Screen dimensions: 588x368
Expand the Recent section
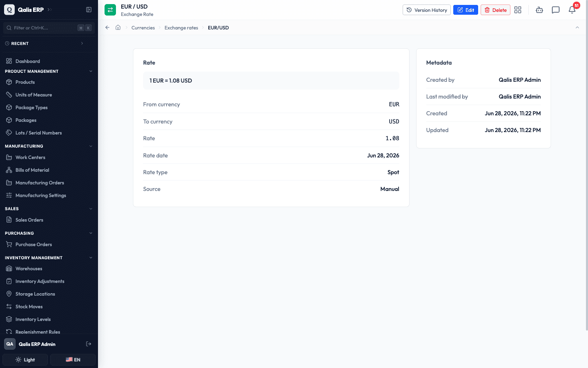82,43
